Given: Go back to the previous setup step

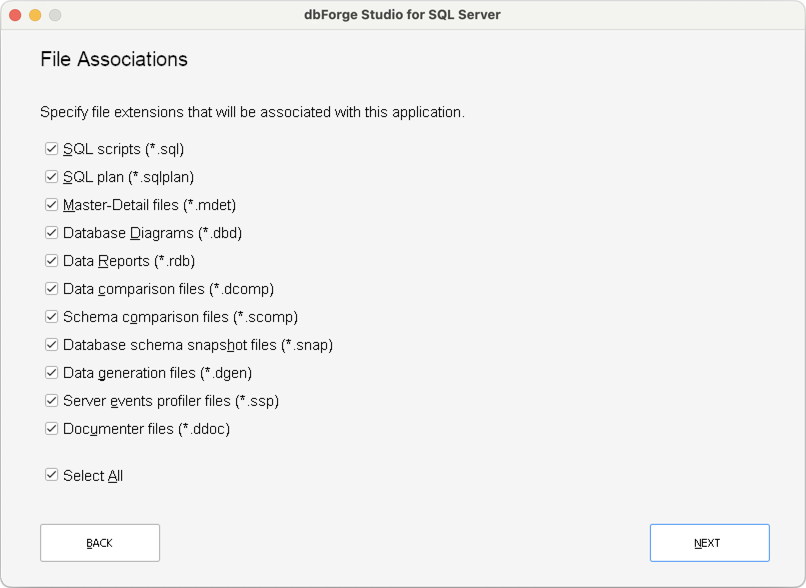Looking at the screenshot, I should [x=99, y=542].
